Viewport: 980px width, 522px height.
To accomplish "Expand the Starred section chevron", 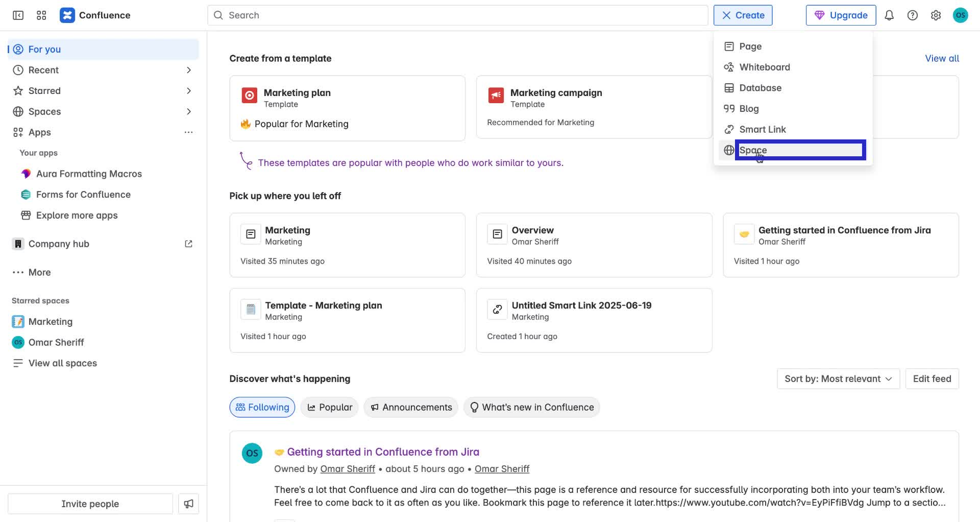I will 189,90.
